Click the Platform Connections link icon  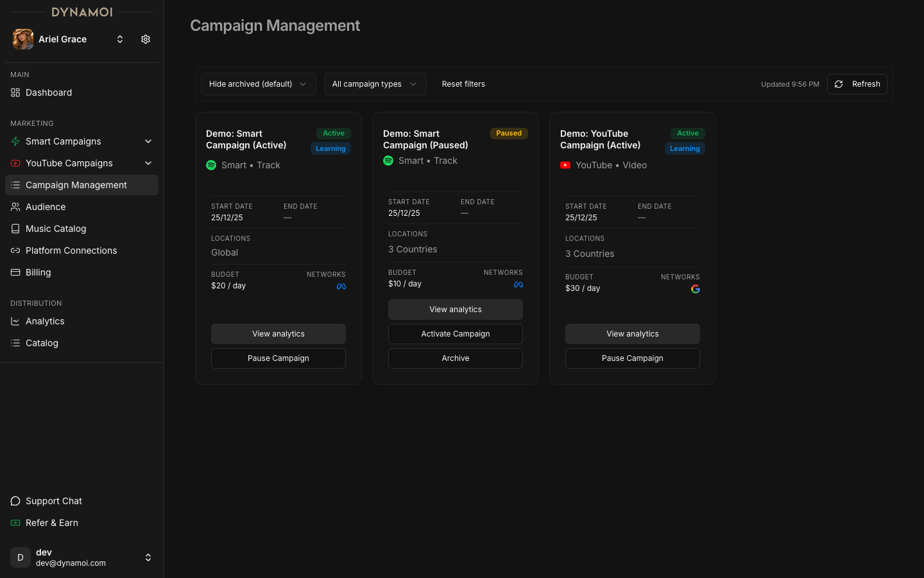point(15,250)
